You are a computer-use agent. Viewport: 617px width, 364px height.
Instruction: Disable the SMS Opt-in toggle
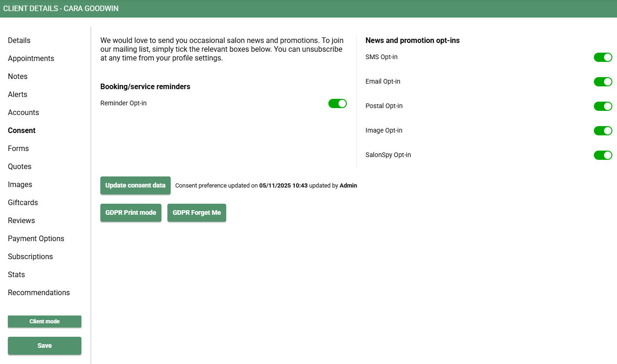point(603,57)
